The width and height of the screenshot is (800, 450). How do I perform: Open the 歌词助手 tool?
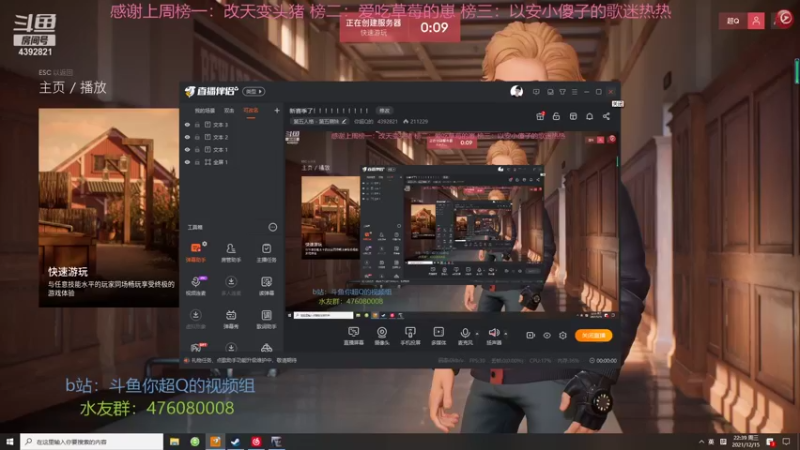click(x=266, y=319)
